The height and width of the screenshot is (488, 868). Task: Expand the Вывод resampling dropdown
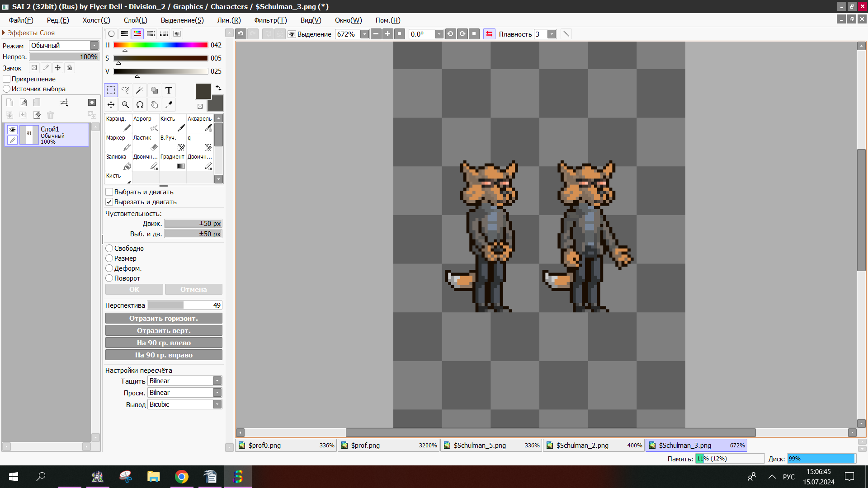217,404
